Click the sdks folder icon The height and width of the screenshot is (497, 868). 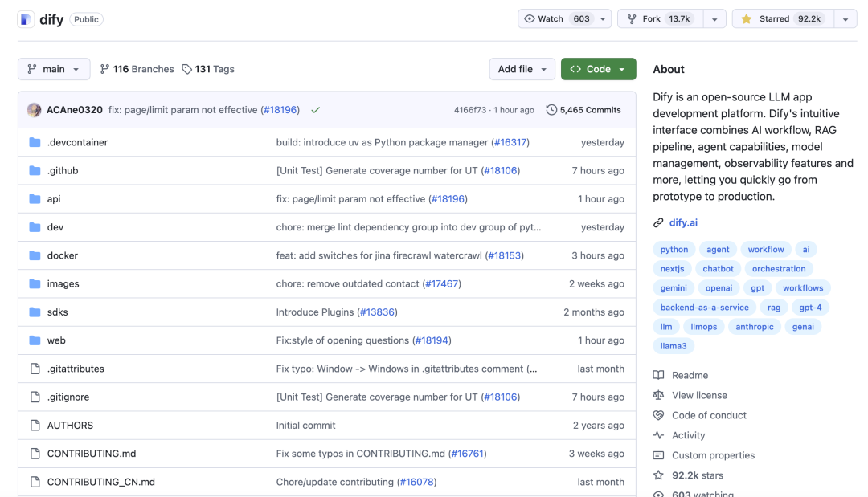(x=35, y=312)
